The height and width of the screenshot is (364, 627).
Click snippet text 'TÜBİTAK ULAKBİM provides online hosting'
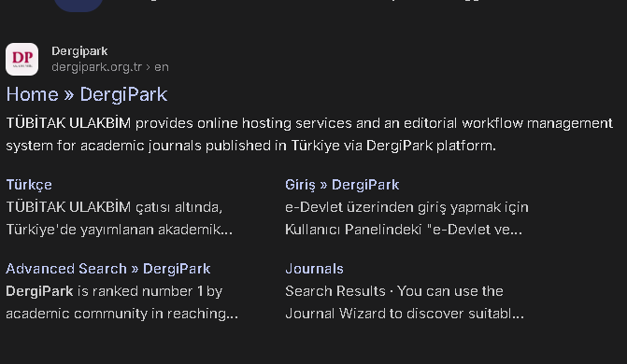tap(149, 123)
